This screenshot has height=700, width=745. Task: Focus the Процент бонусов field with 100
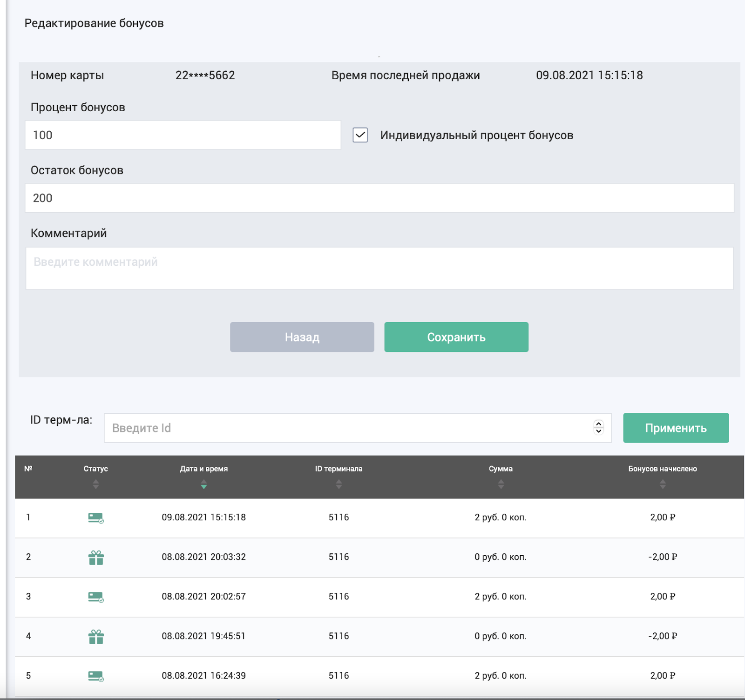(x=183, y=135)
